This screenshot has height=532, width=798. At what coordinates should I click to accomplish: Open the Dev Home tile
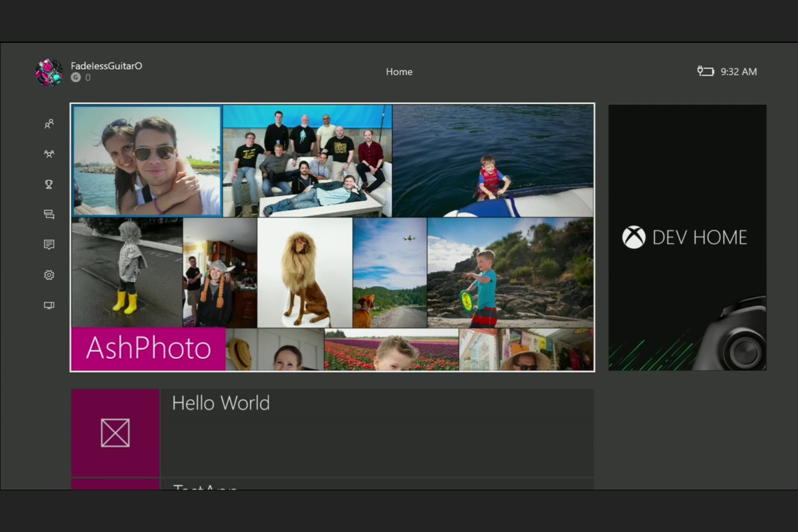pyautogui.click(x=687, y=237)
